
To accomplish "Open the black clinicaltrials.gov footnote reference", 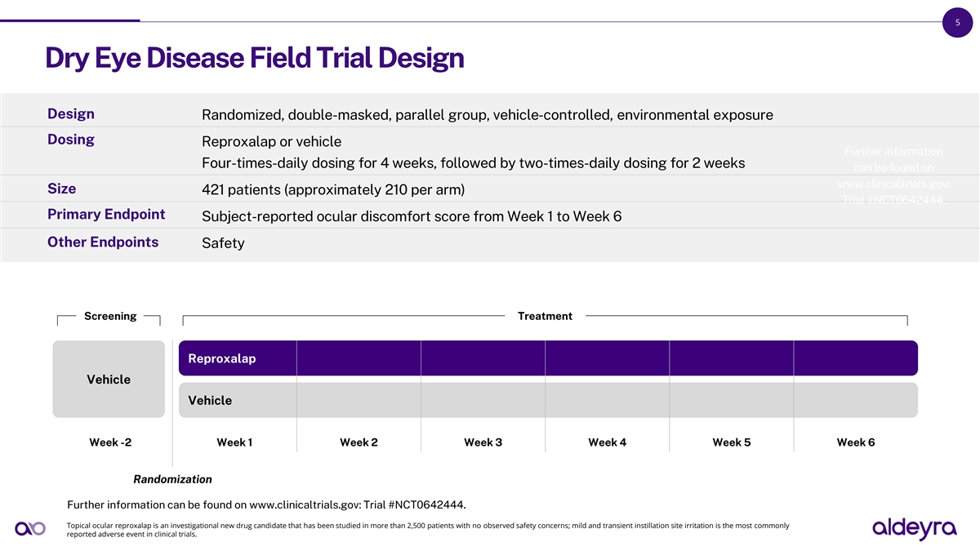I will coord(271,504).
